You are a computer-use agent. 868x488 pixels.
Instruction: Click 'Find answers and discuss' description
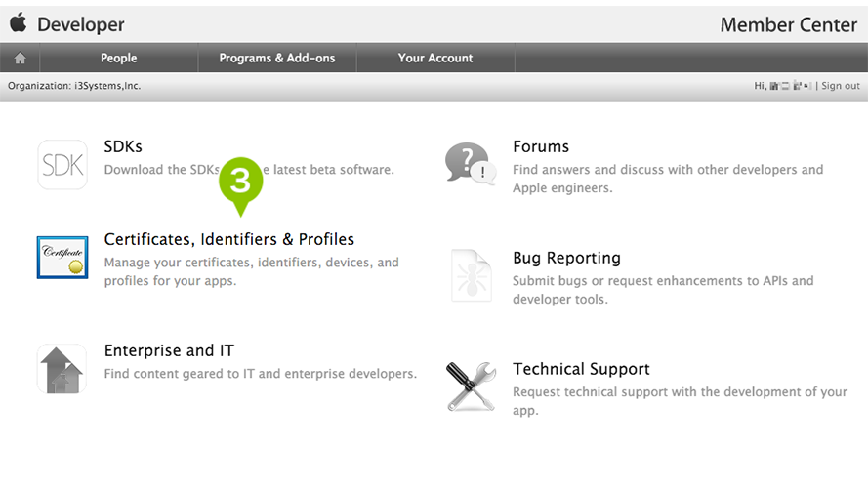pos(668,179)
